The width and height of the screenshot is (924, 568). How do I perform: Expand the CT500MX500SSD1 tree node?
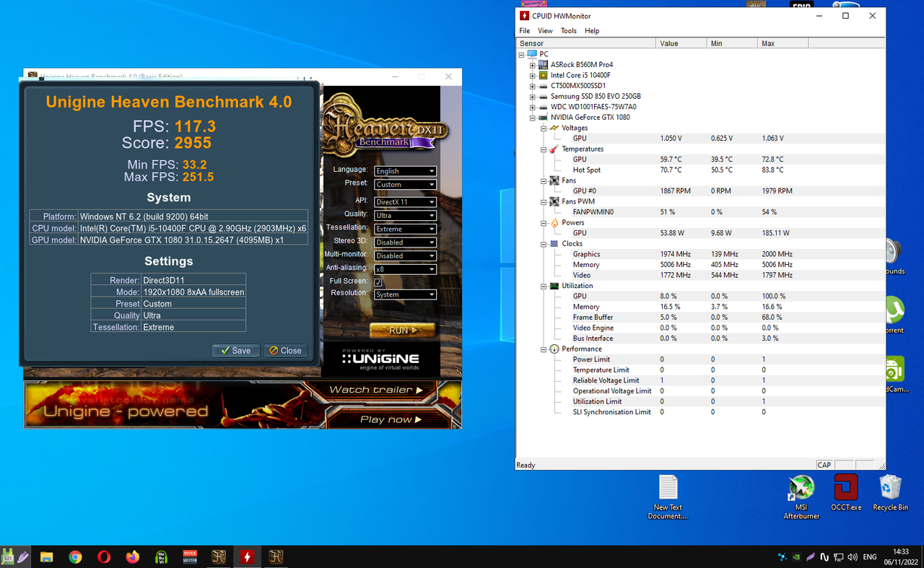pos(532,85)
